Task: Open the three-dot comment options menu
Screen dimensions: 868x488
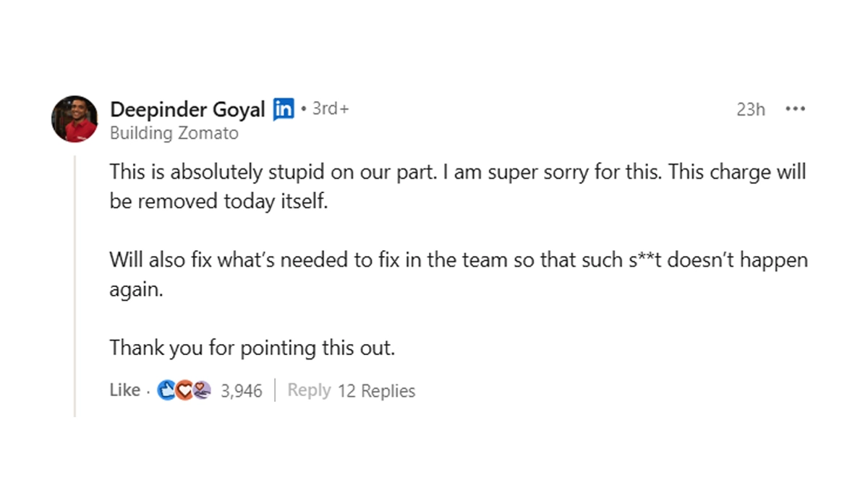Action: (795, 110)
